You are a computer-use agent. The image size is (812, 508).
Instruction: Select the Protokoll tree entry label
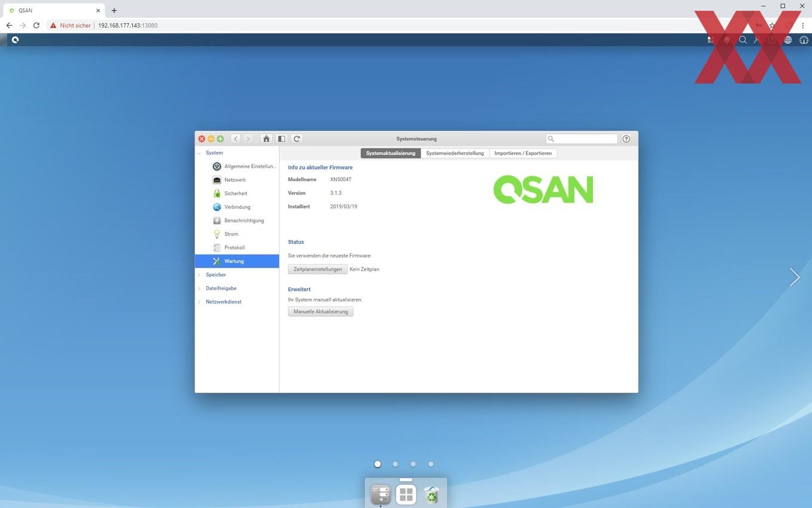tap(235, 247)
